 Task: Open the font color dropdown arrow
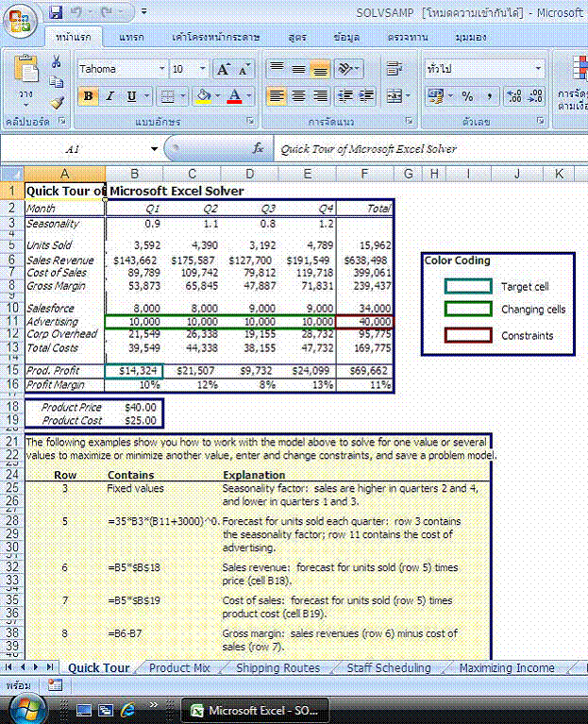tap(249, 96)
